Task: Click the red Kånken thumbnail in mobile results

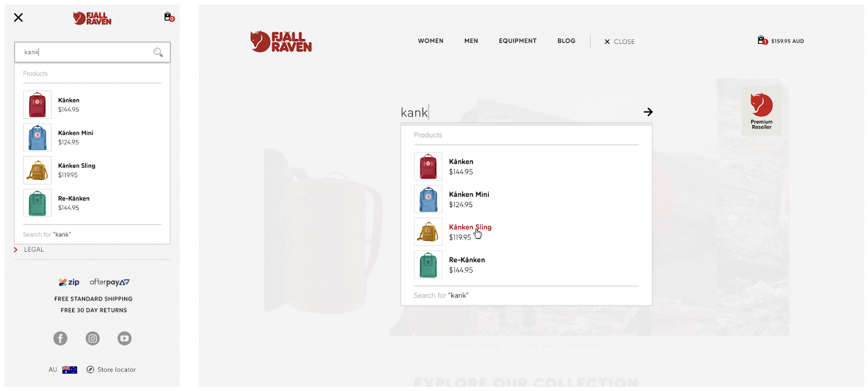Action: tap(37, 105)
